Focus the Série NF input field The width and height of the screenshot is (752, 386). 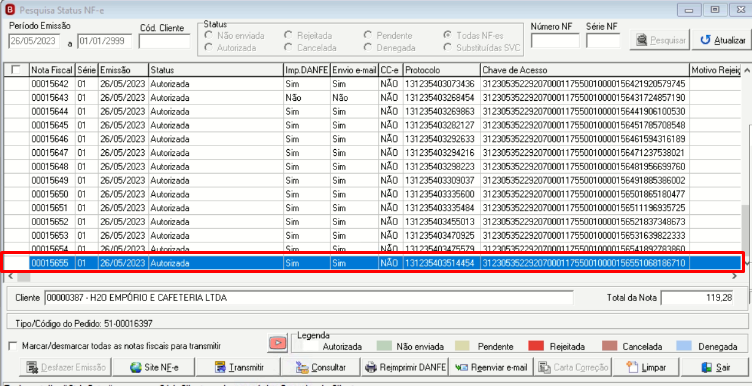pyautogui.click(x=603, y=41)
